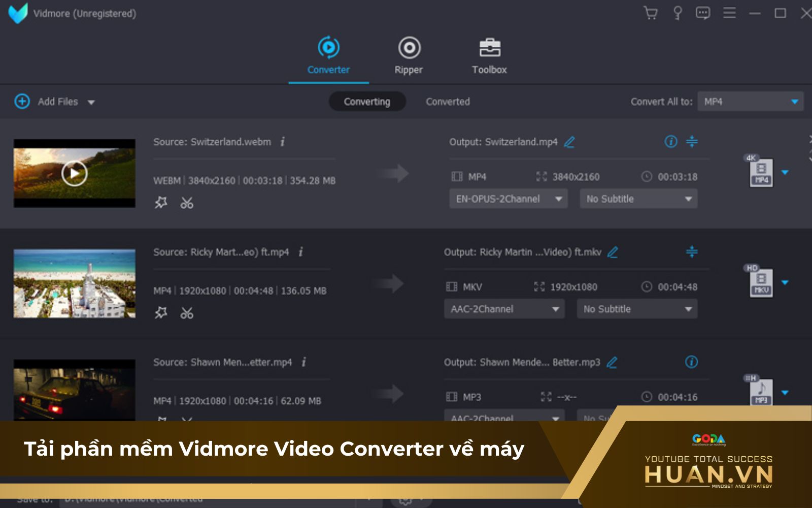Click source text Switzerland.webm
Viewport: 812px width, 508px height.
230,142
